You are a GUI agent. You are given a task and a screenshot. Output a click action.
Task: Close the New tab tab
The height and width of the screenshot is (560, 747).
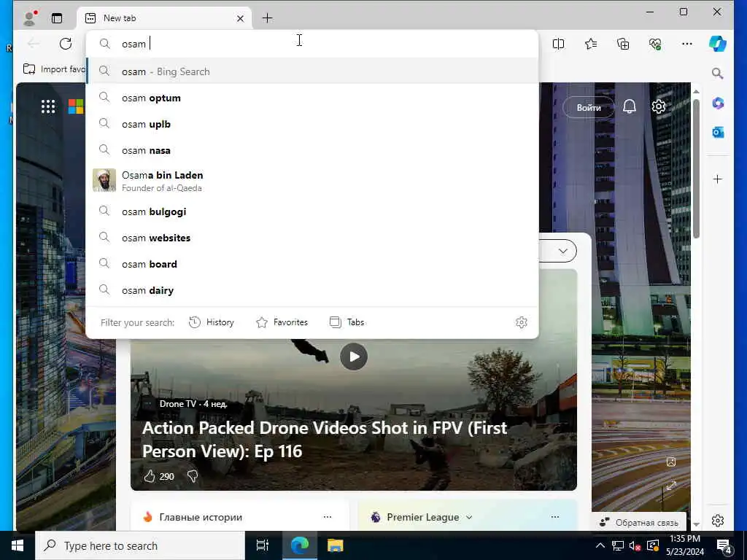tap(241, 18)
